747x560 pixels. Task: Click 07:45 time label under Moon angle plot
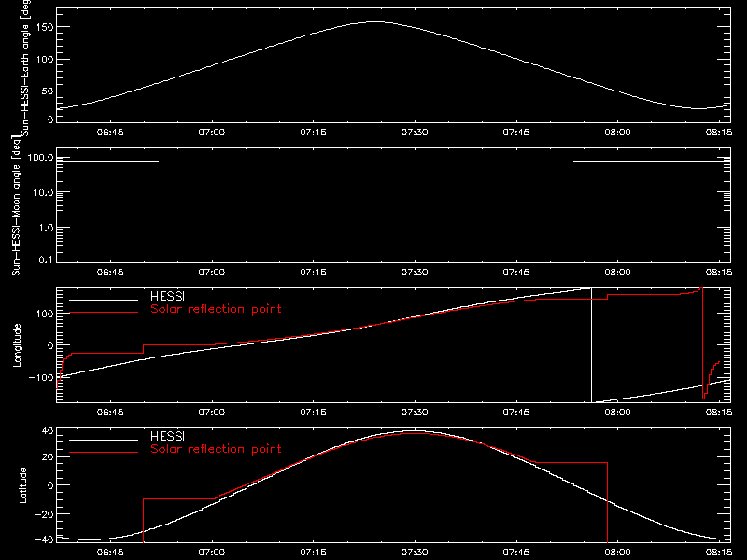516,273
